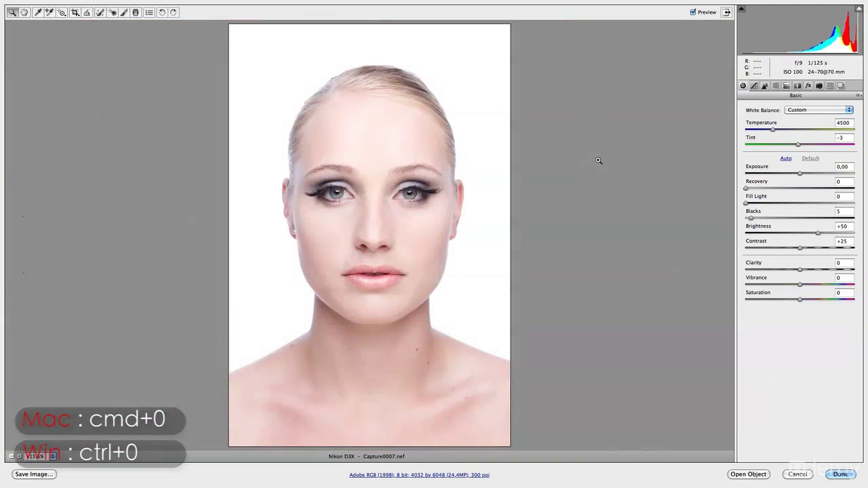This screenshot has width=868, height=488.
Task: Open the Effects fx panel tab
Action: (808, 85)
